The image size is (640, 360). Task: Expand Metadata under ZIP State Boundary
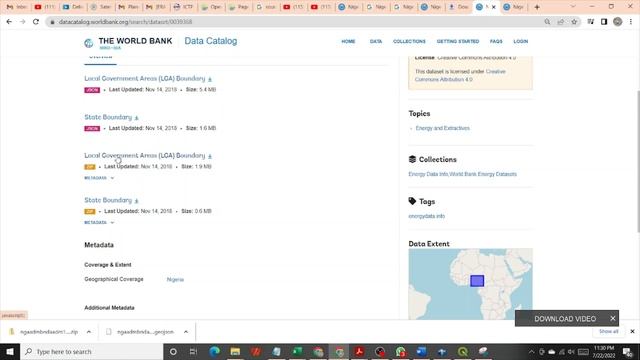click(x=99, y=222)
